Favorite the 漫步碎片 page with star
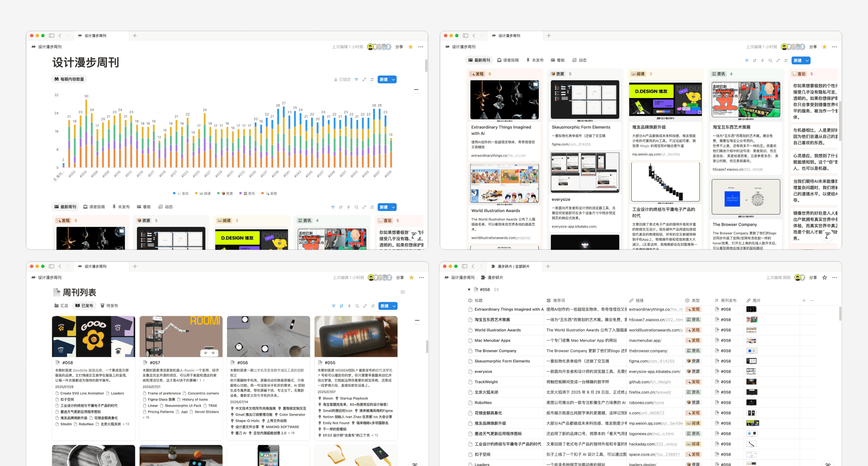This screenshot has width=868, height=466. 825,278
